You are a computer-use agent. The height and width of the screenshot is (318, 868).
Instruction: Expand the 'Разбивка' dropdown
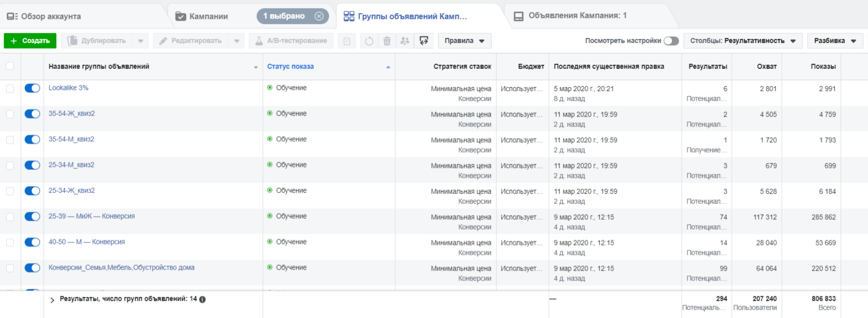tap(835, 41)
